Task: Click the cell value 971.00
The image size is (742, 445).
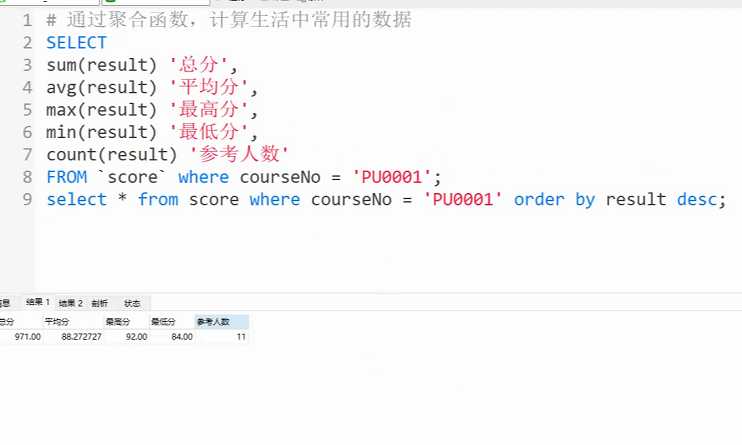Action: (x=27, y=337)
